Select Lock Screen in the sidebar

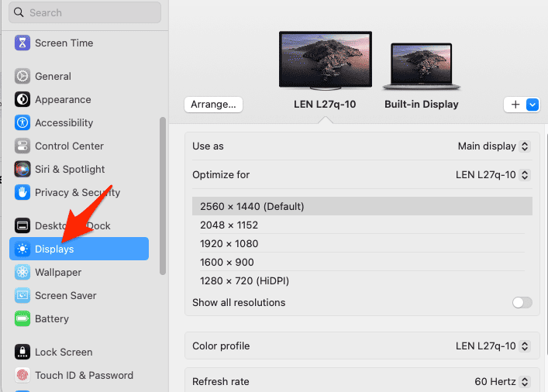63,352
